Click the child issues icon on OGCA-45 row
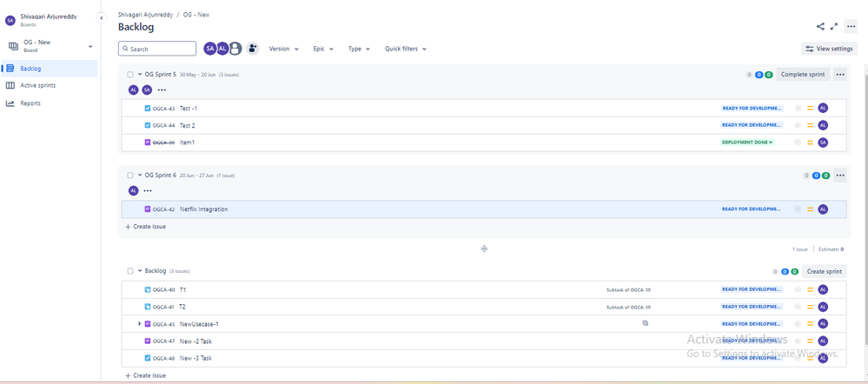This screenshot has width=868, height=384. 645,323
